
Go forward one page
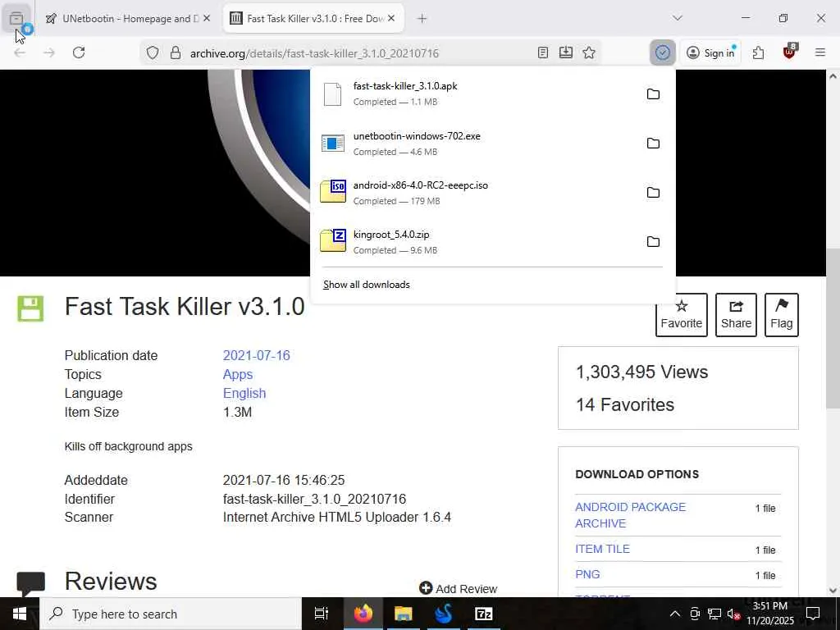coord(49,52)
